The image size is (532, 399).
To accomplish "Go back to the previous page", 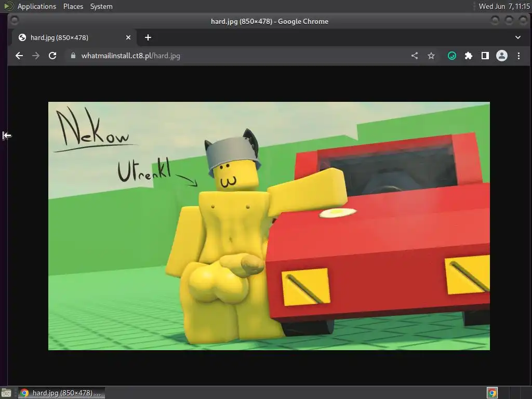I will coord(19,56).
